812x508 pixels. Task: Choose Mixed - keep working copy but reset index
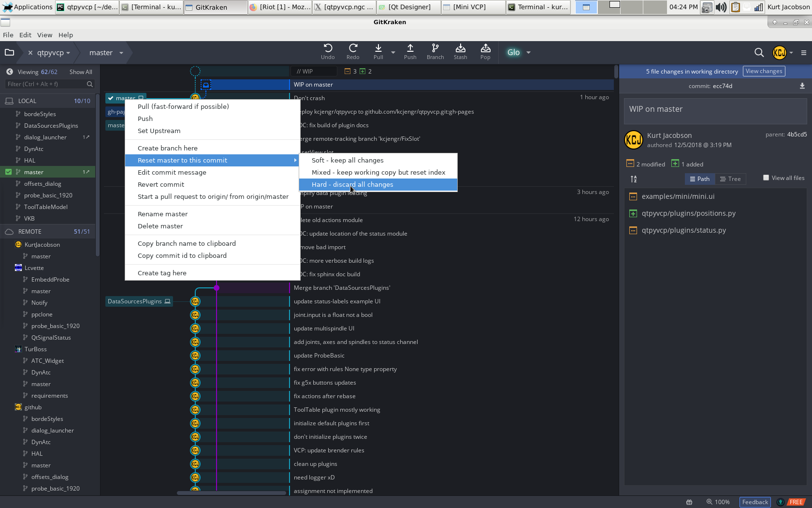tap(378, 172)
